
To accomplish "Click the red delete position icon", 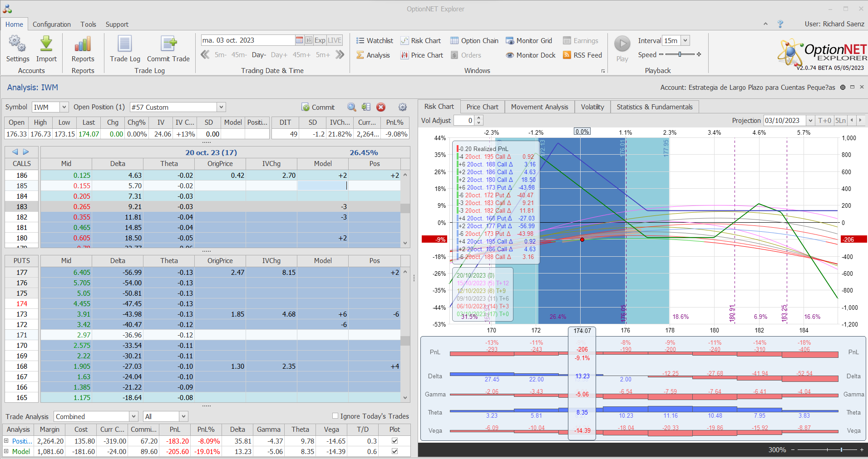I will 381,107.
